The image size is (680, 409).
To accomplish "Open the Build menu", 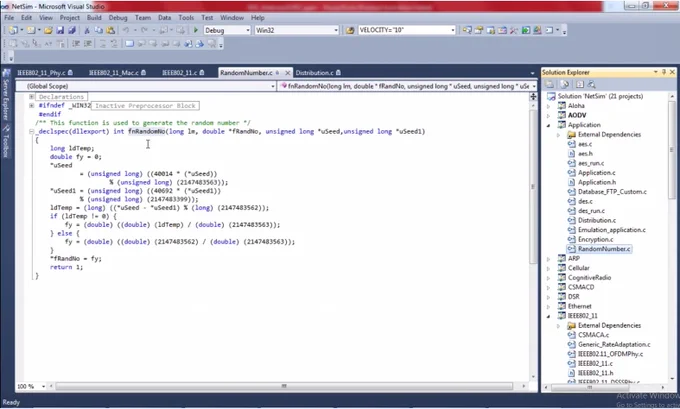I will click(94, 18).
